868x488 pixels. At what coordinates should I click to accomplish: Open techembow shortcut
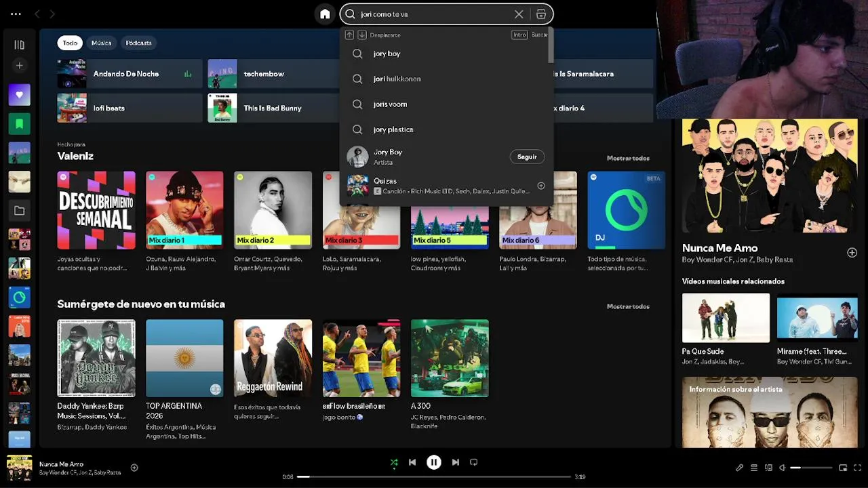273,74
